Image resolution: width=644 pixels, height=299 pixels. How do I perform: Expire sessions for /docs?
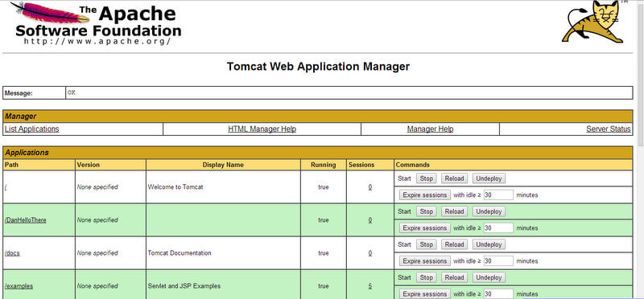coord(425,261)
